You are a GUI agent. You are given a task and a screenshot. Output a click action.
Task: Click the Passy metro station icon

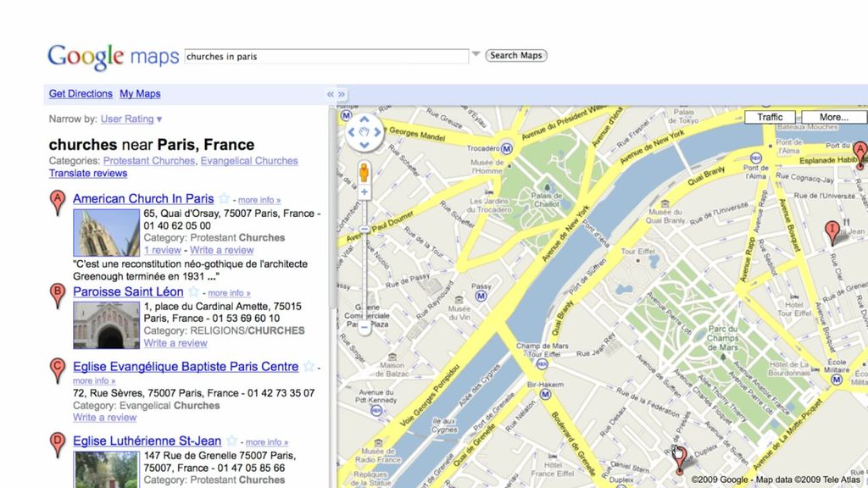tap(481, 296)
